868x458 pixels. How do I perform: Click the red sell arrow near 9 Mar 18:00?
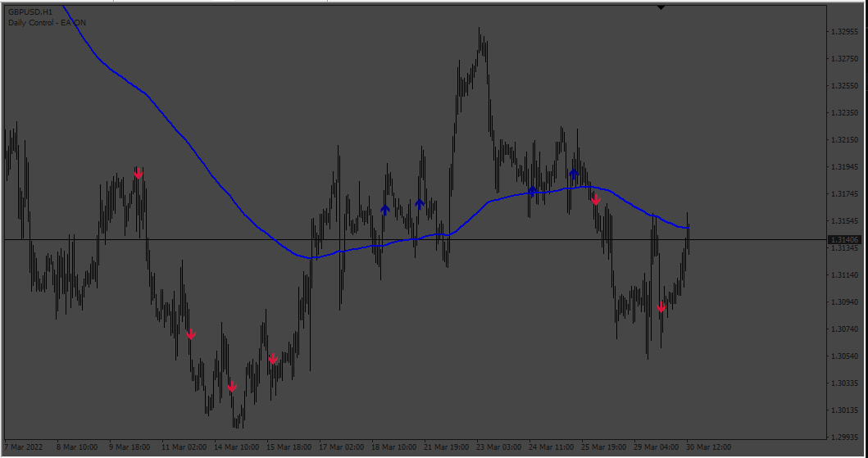point(139,174)
